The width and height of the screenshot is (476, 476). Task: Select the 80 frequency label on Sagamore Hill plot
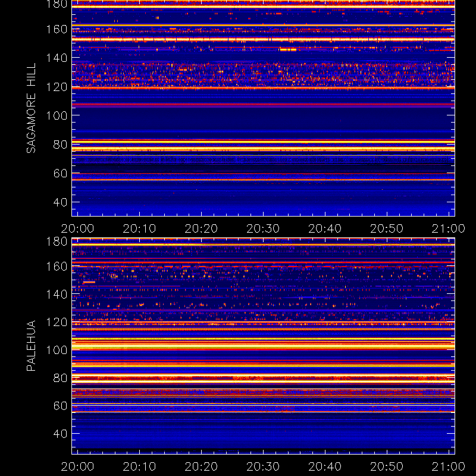click(60, 145)
